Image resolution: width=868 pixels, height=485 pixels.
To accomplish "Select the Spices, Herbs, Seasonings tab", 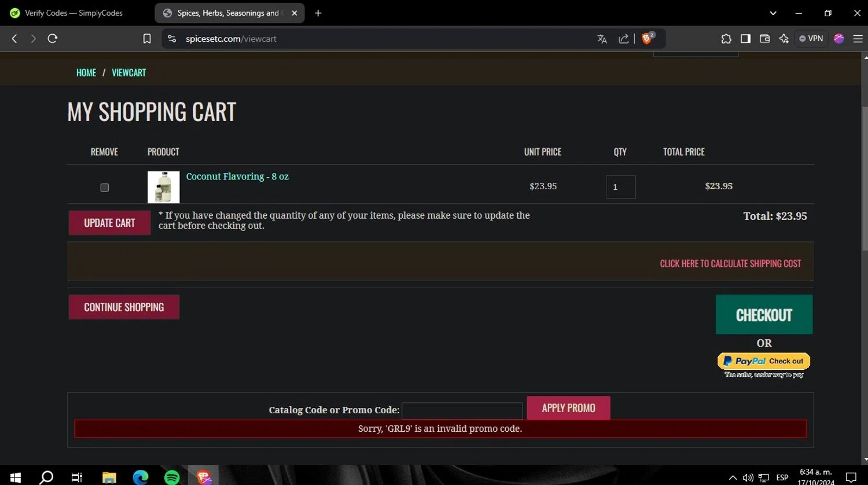I will point(230,13).
